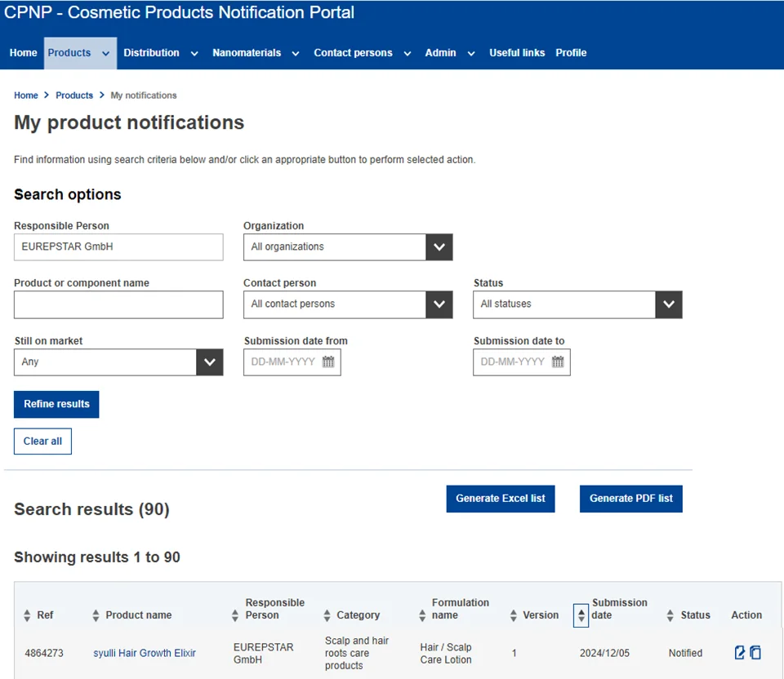Image resolution: width=784 pixels, height=679 pixels.
Task: Open the syulli Hair Growth Elixir link
Action: point(145,653)
